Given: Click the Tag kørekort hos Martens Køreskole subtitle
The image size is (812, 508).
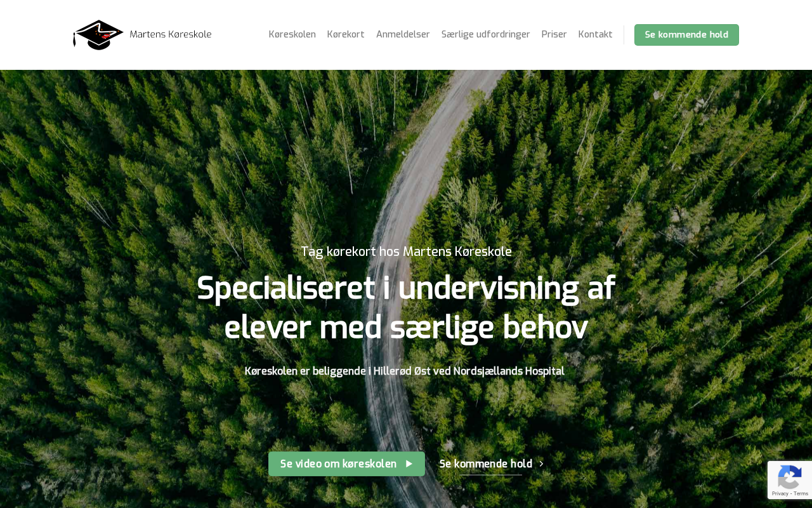Looking at the screenshot, I should point(406,251).
